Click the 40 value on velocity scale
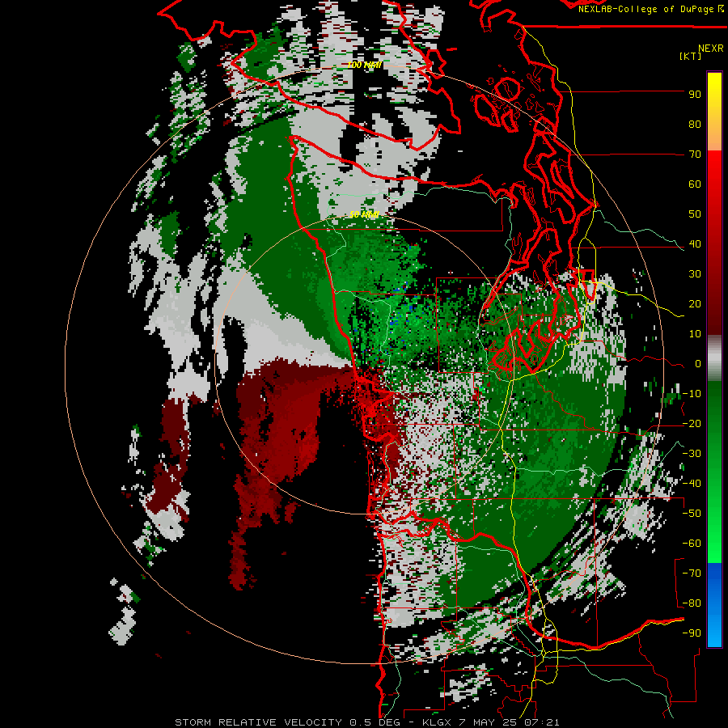This screenshot has height=728, width=728. click(x=695, y=243)
